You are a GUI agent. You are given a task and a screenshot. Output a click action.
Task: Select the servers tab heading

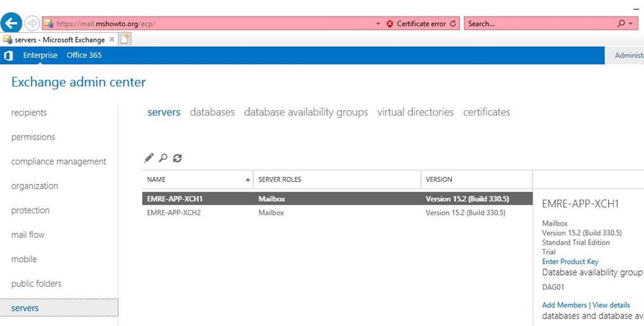point(164,112)
